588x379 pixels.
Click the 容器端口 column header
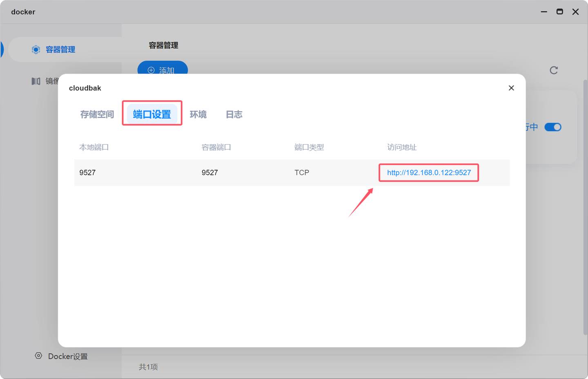(216, 147)
